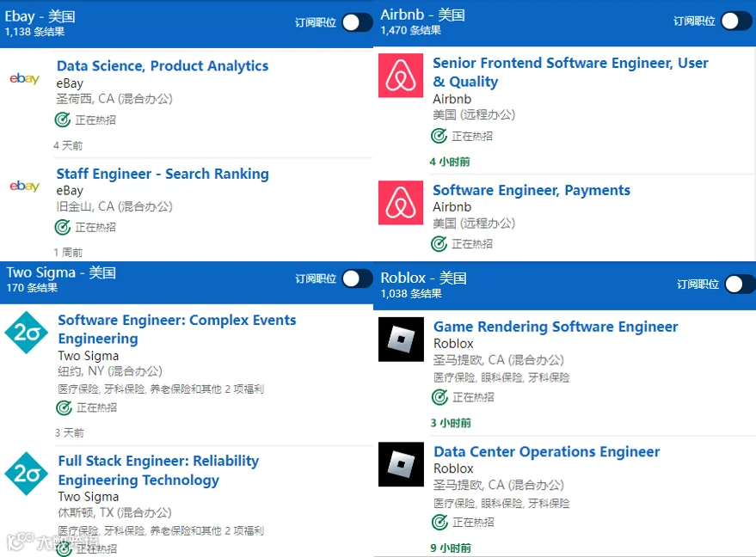Viewport: 756px width, 557px height.
Task: Open Data Center Operations Engineer job
Action: [547, 452]
